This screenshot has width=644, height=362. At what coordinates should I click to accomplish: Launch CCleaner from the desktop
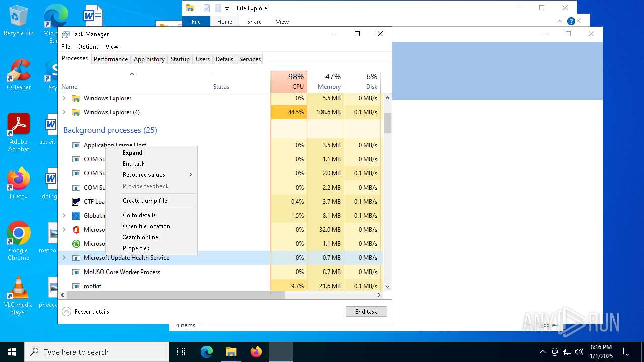coord(18,74)
